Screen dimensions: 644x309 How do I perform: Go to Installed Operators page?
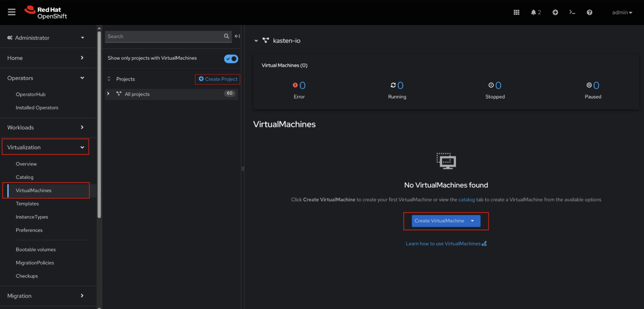coord(37,108)
